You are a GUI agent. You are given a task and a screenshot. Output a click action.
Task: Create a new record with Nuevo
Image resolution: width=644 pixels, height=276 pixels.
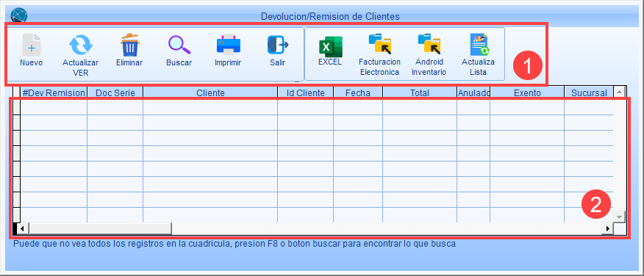click(31, 51)
